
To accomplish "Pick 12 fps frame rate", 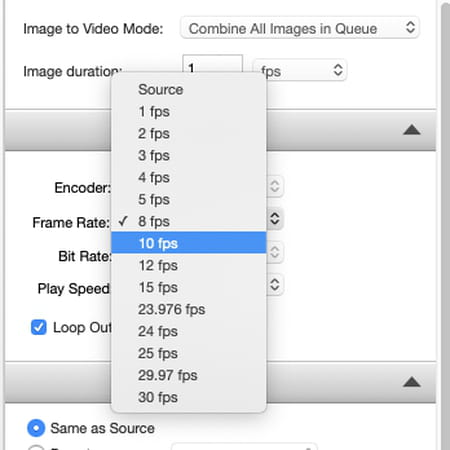I will [189, 265].
